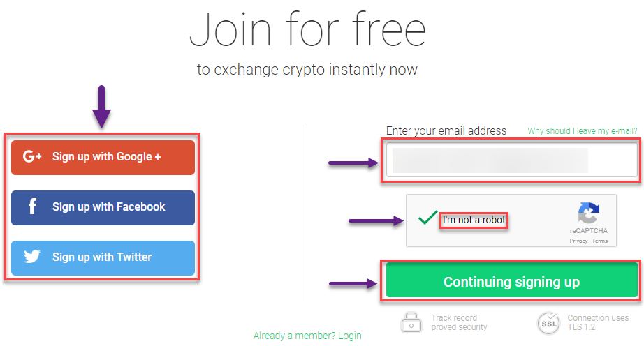Viewport: 644px width, 346px height.
Task: Open reCAPTCHA Privacy link
Action: [x=578, y=241]
